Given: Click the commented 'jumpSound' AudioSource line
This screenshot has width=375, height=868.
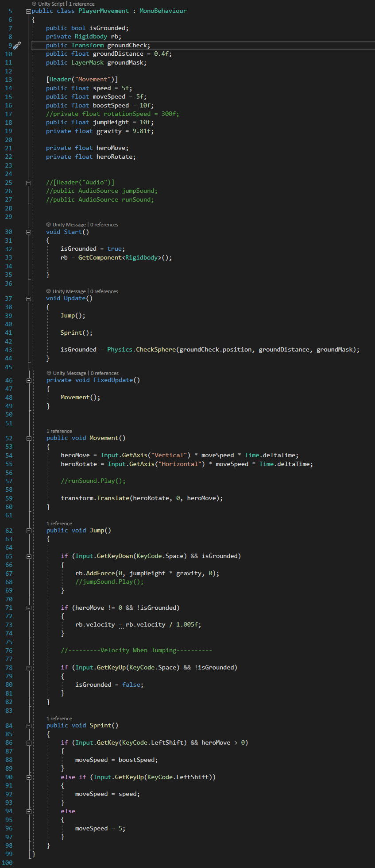Looking at the screenshot, I should (102, 191).
